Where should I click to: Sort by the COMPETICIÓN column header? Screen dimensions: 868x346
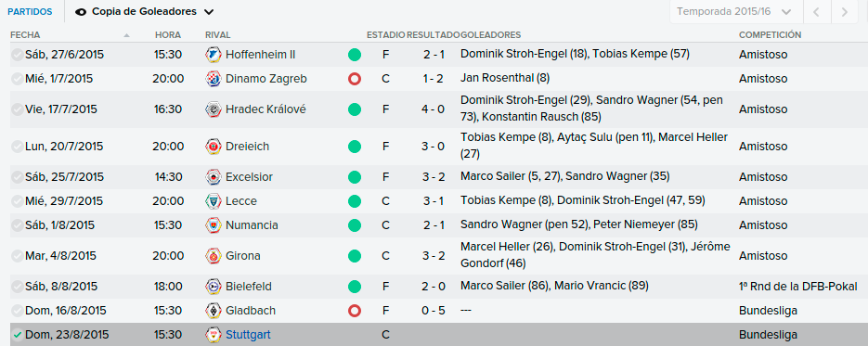click(x=770, y=35)
